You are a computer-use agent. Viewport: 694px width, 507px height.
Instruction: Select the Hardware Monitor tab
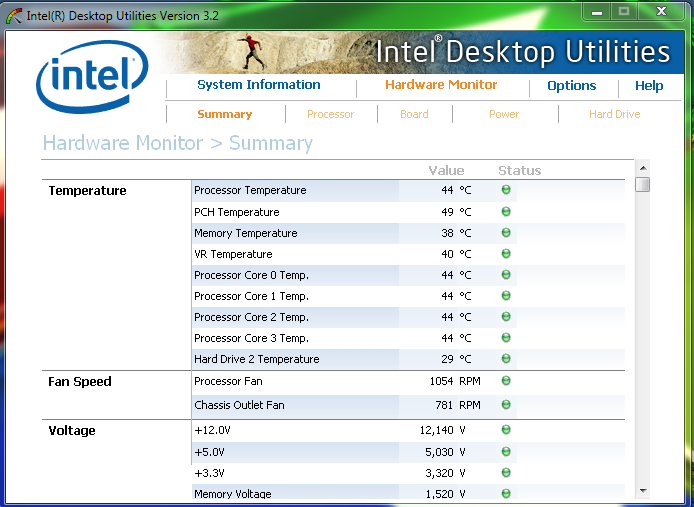(x=441, y=85)
